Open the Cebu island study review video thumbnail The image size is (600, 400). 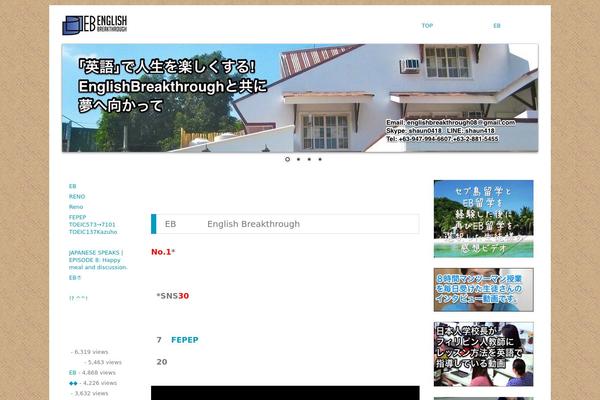coord(484,219)
